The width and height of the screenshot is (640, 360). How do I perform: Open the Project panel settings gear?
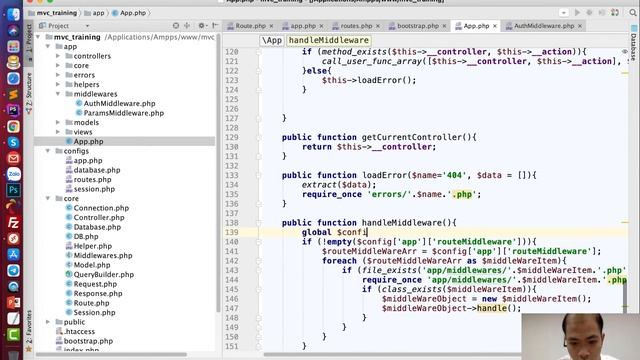point(201,26)
